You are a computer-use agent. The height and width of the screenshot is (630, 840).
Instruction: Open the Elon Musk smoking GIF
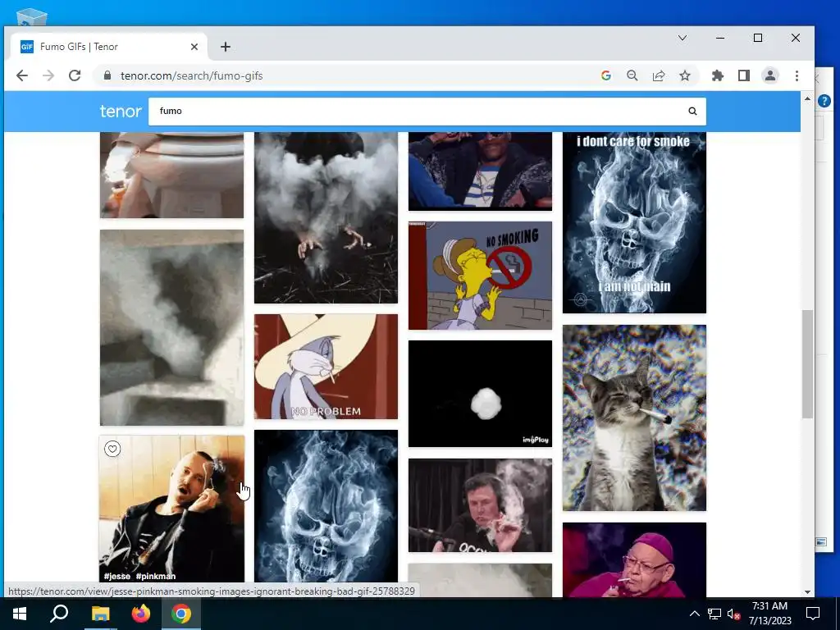[x=480, y=505]
